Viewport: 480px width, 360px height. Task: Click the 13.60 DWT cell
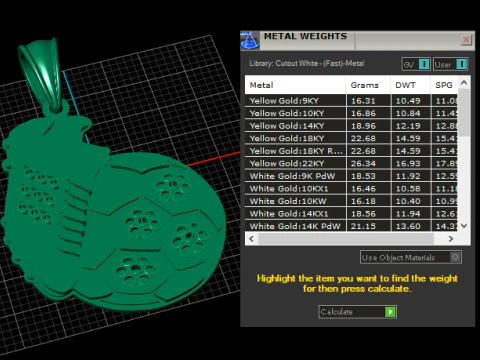click(x=411, y=226)
